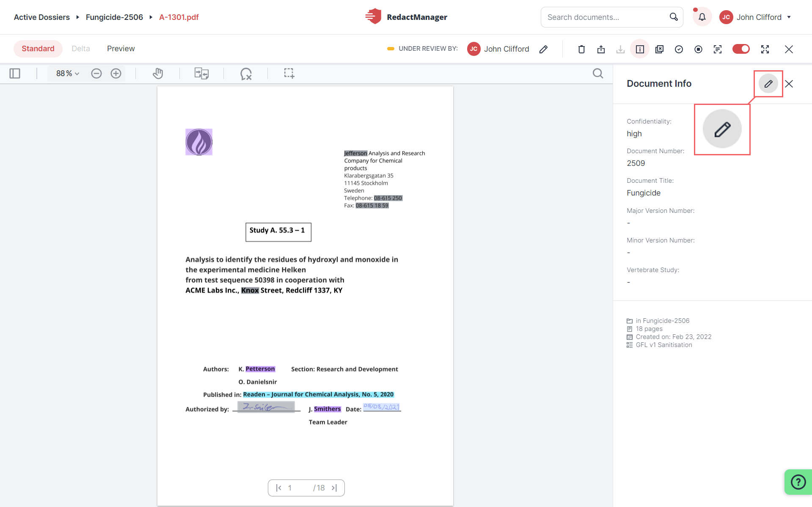Viewport: 812px width, 507px height.
Task: Close the Document Info panel
Action: 789,84
